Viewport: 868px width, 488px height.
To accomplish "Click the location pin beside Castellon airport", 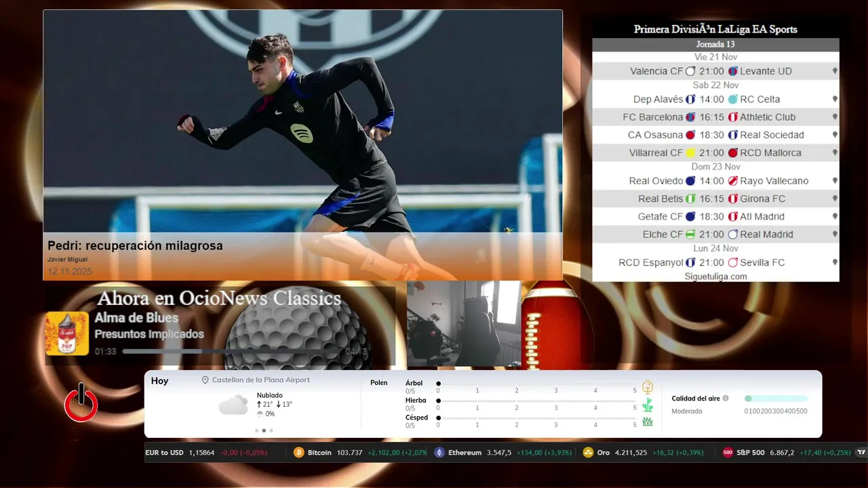I will click(x=205, y=380).
